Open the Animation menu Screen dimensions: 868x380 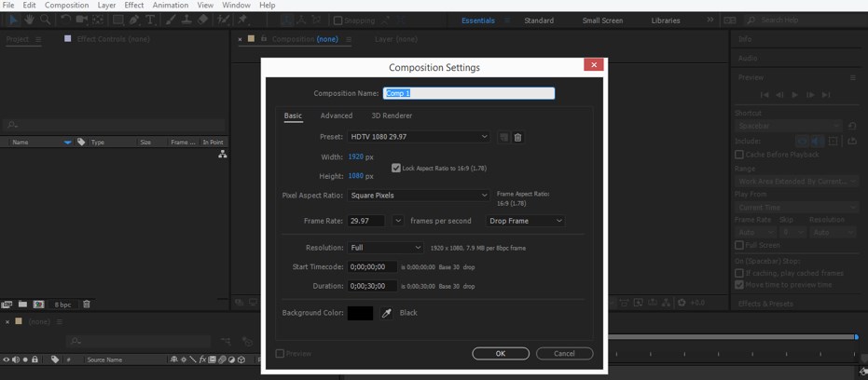click(171, 5)
